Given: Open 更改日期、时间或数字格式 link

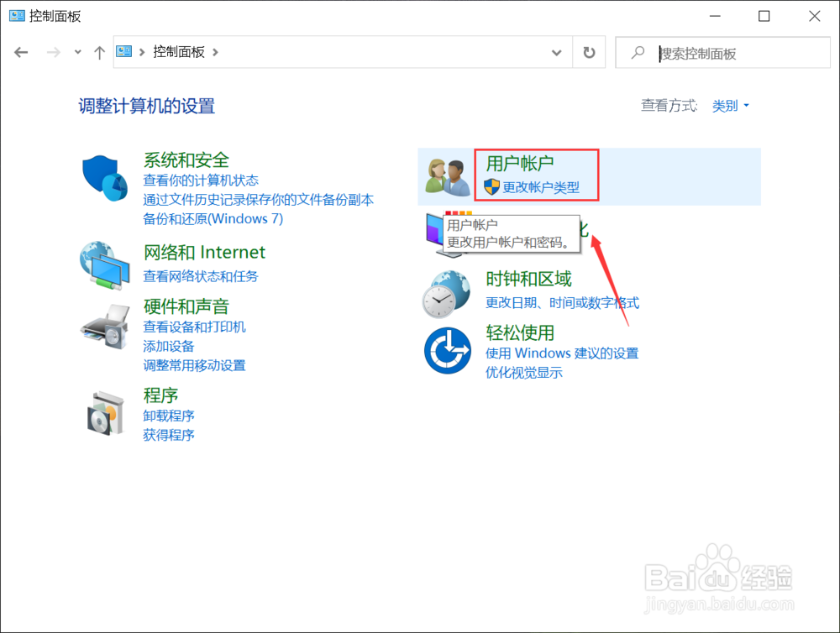Looking at the screenshot, I should 563,302.
